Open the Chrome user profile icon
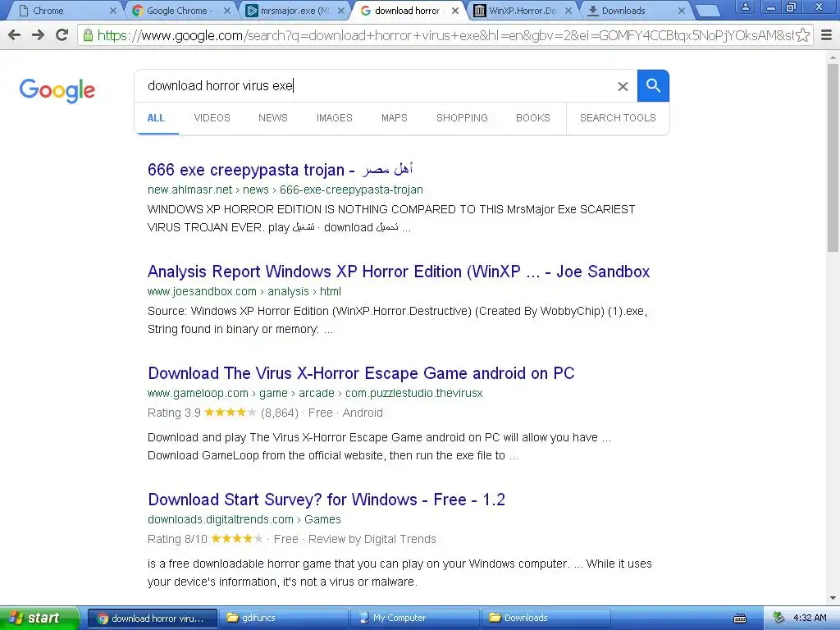 [745, 7]
